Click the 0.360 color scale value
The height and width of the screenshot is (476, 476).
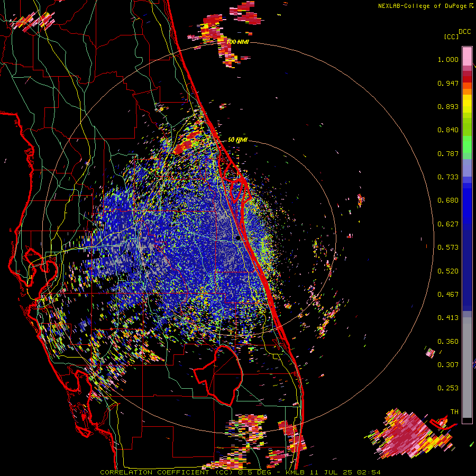click(x=448, y=342)
